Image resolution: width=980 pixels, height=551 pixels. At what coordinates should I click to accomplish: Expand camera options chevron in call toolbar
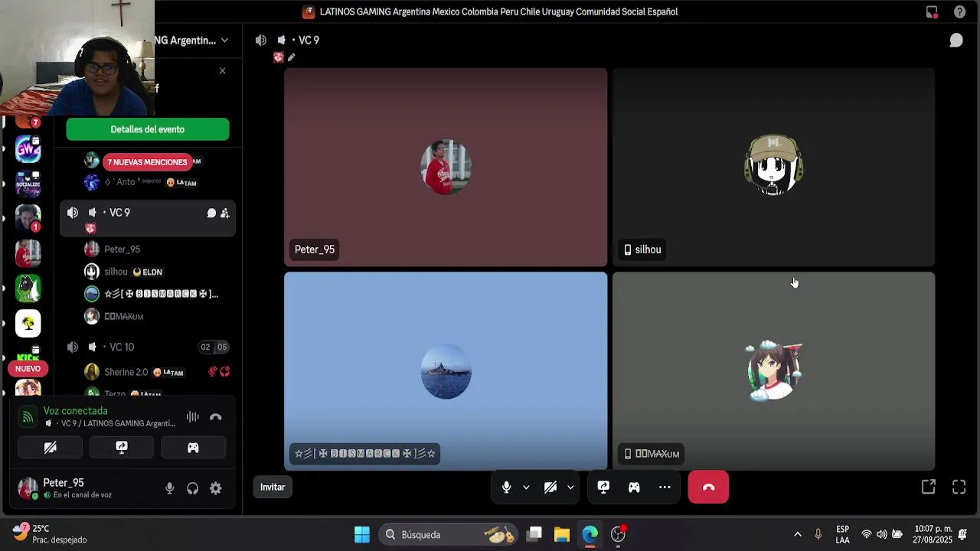(570, 487)
